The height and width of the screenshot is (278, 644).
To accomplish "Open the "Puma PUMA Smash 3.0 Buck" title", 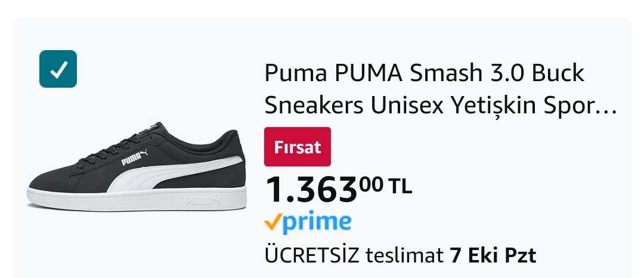I will [x=424, y=74].
